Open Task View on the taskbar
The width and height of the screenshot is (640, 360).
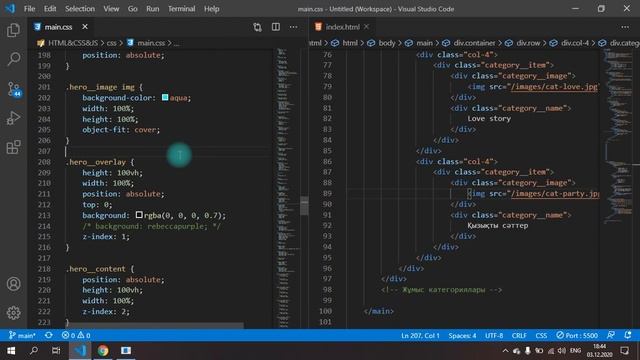(56, 351)
